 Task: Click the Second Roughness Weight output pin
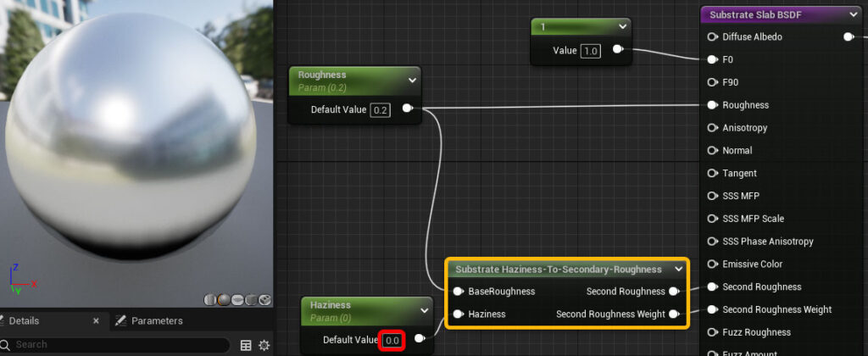coord(674,314)
